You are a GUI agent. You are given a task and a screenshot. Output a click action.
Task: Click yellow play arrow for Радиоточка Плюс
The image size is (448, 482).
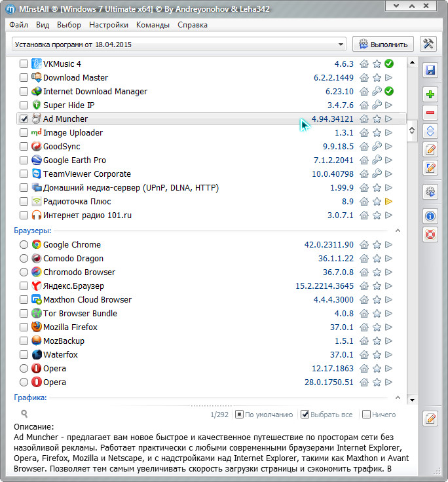point(388,201)
